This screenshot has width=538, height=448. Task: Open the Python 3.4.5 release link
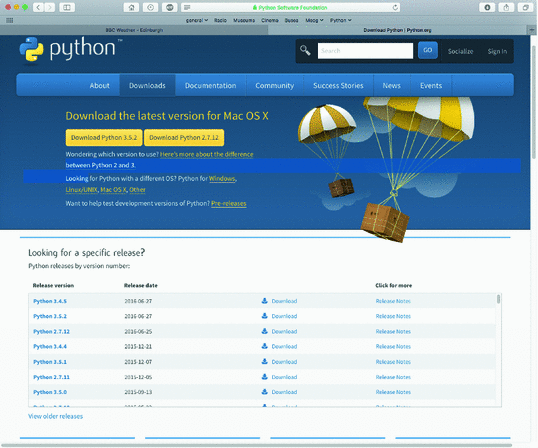click(50, 301)
